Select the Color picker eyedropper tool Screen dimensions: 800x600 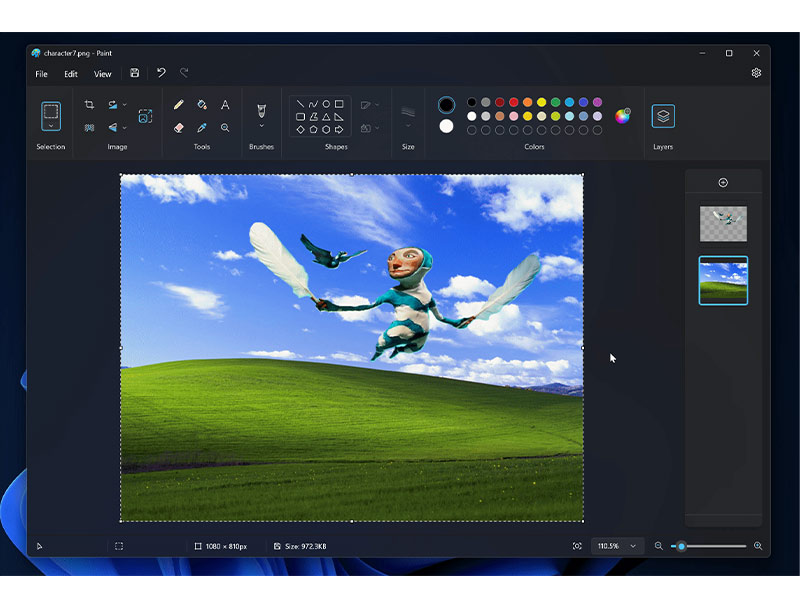(x=202, y=128)
